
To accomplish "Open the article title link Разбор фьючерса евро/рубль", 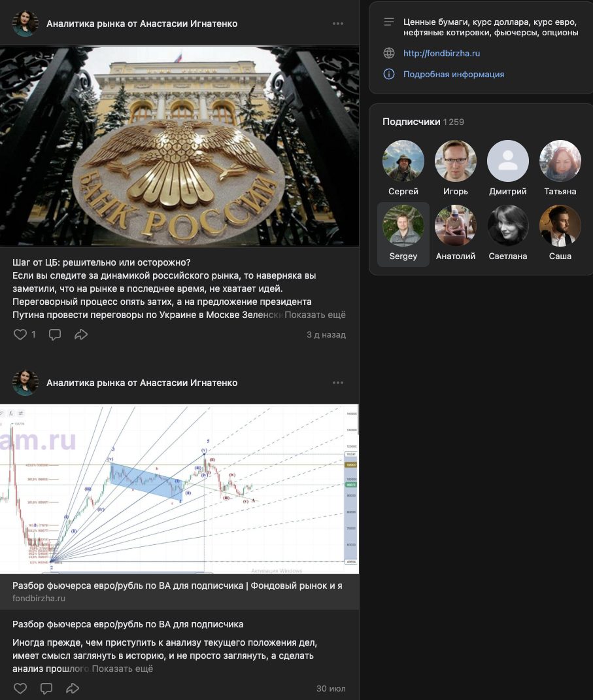I will click(x=177, y=586).
